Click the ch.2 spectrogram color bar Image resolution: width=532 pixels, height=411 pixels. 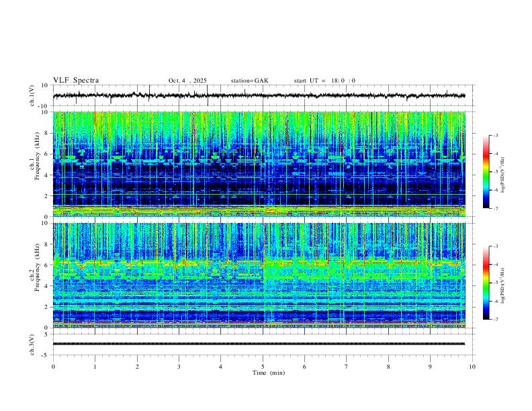pyautogui.click(x=486, y=283)
